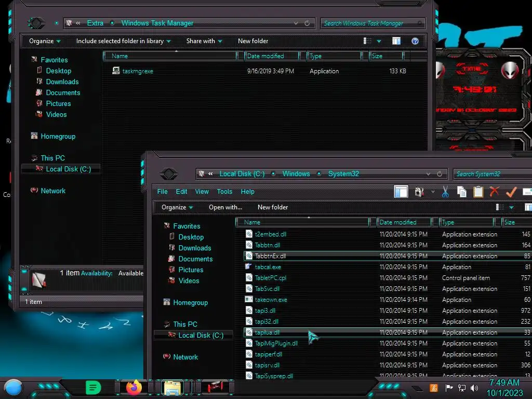Open the Start orb on taskbar
532x399 pixels.
coord(14,388)
